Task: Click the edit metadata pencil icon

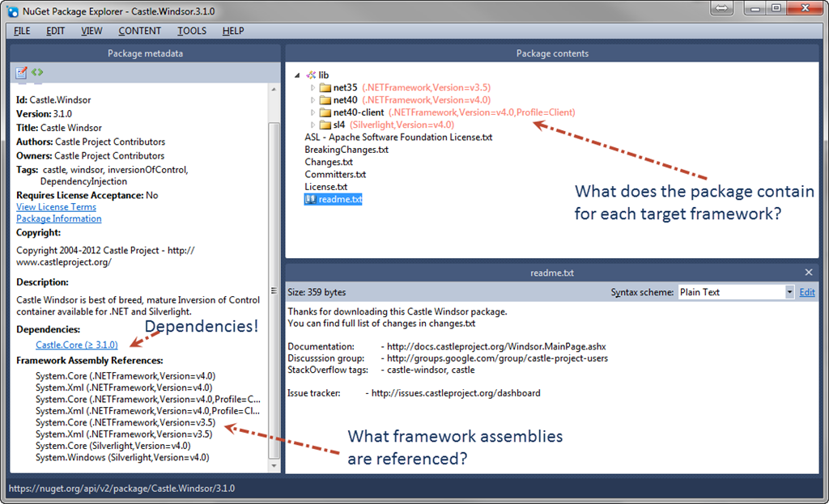Action: 22,73
